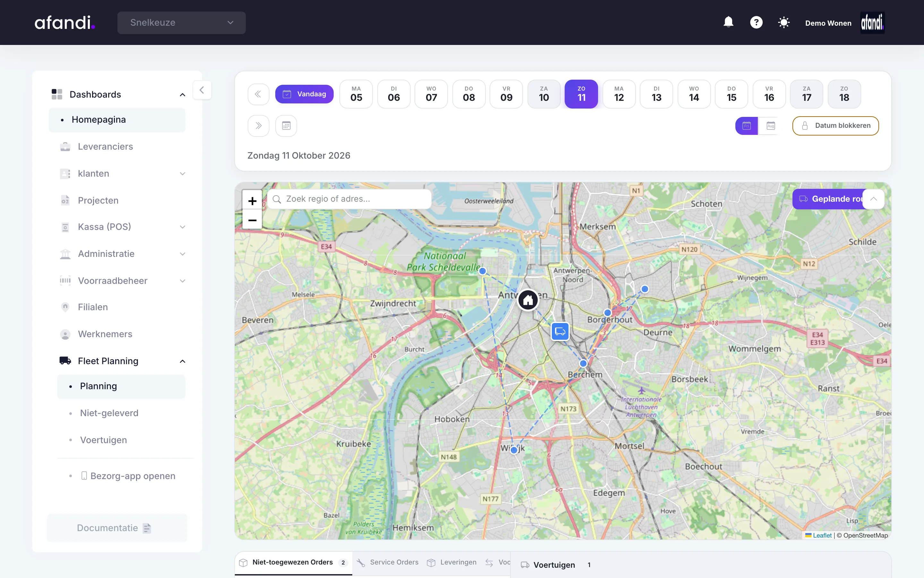This screenshot has width=924, height=578.
Task: Zoom in on the map
Action: [252, 200]
